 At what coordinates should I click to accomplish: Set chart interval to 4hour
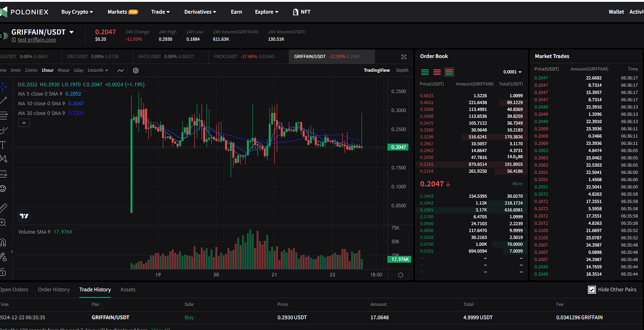click(63, 70)
